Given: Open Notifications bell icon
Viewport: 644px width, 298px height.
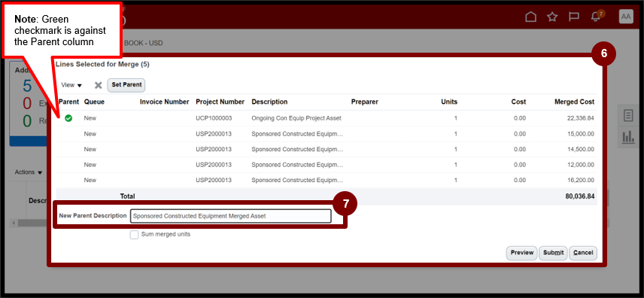Looking at the screenshot, I should (595, 17).
